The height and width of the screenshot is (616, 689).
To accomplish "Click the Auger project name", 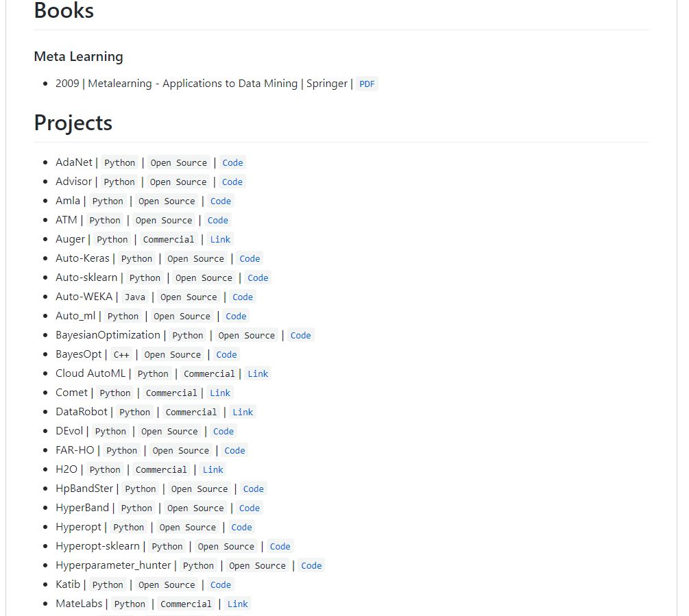I will point(71,239).
